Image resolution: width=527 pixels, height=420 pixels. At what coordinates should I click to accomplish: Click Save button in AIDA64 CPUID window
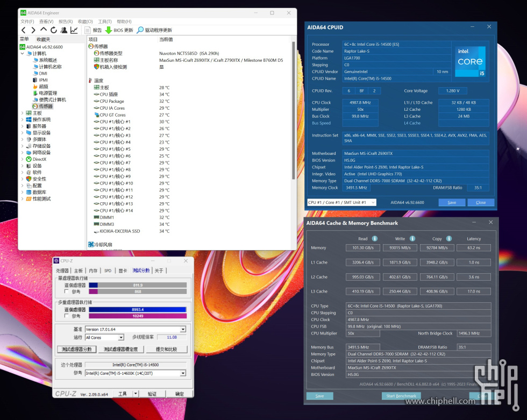(x=452, y=203)
